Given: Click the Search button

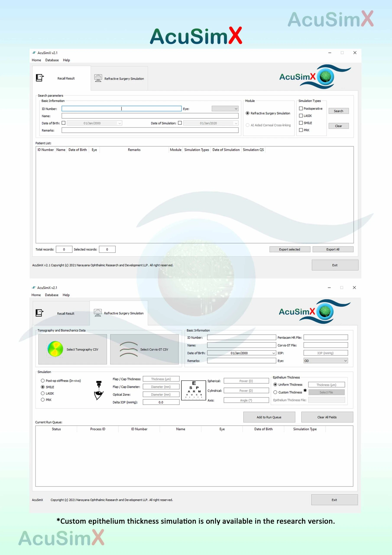Looking at the screenshot, I should click(338, 111).
